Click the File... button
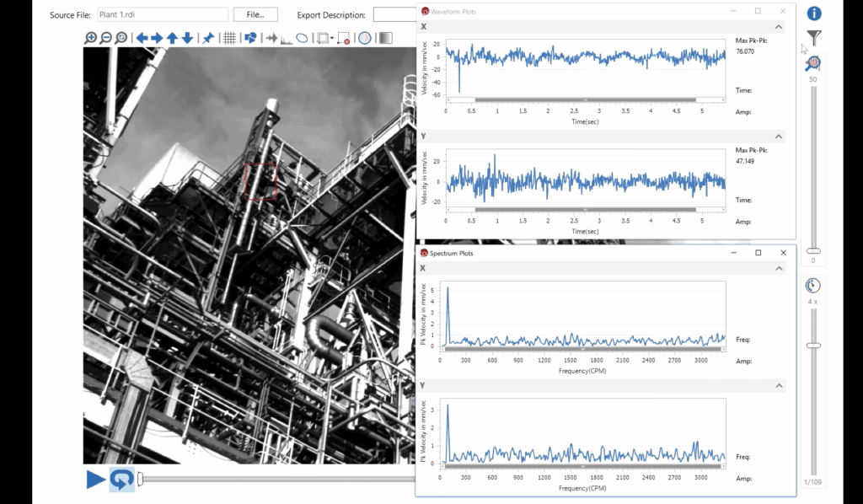 point(255,14)
